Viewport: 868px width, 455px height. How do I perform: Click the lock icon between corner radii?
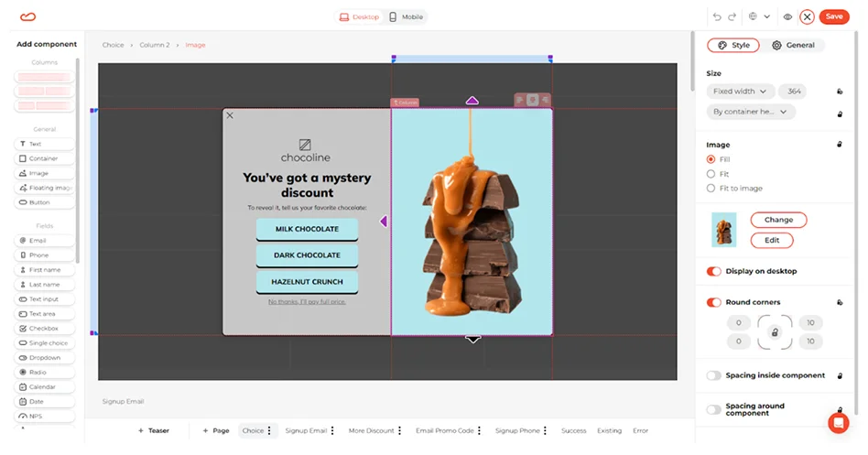(x=775, y=332)
